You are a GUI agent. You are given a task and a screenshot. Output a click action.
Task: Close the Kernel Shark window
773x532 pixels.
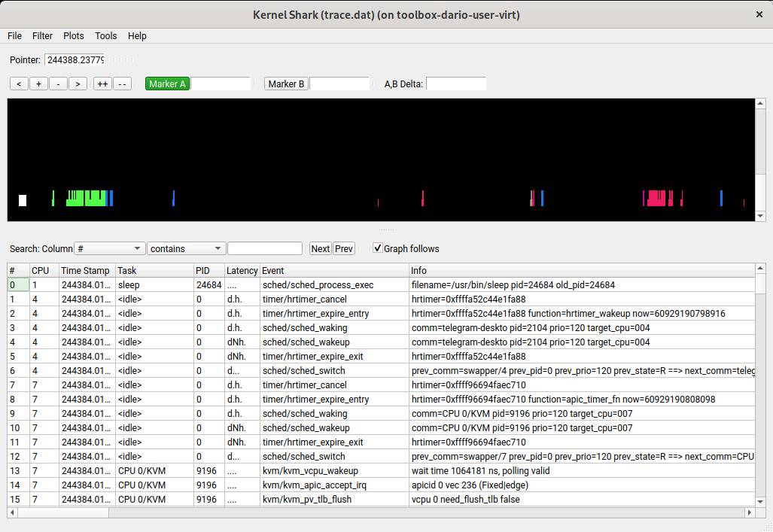coord(759,14)
